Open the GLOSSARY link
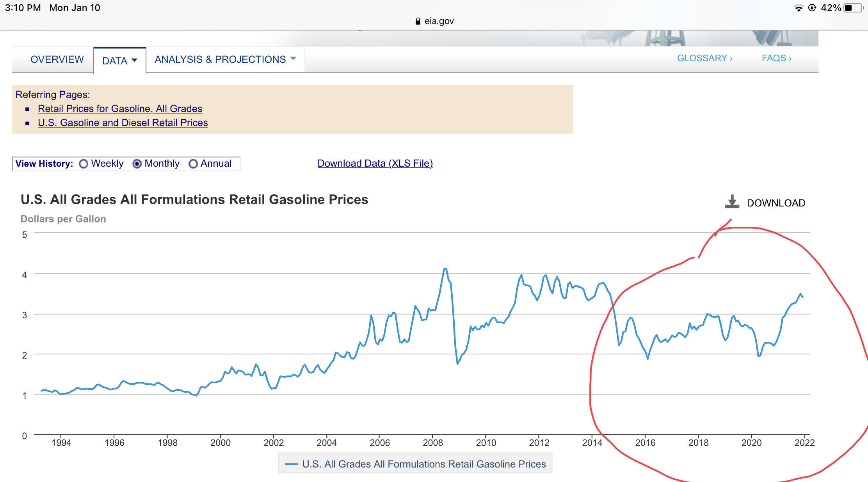 pyautogui.click(x=704, y=58)
